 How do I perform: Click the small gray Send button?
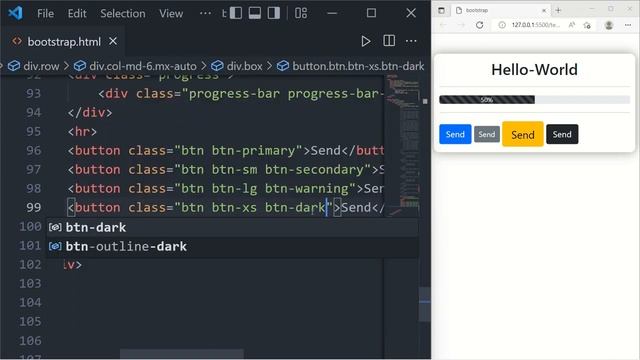[x=487, y=134]
